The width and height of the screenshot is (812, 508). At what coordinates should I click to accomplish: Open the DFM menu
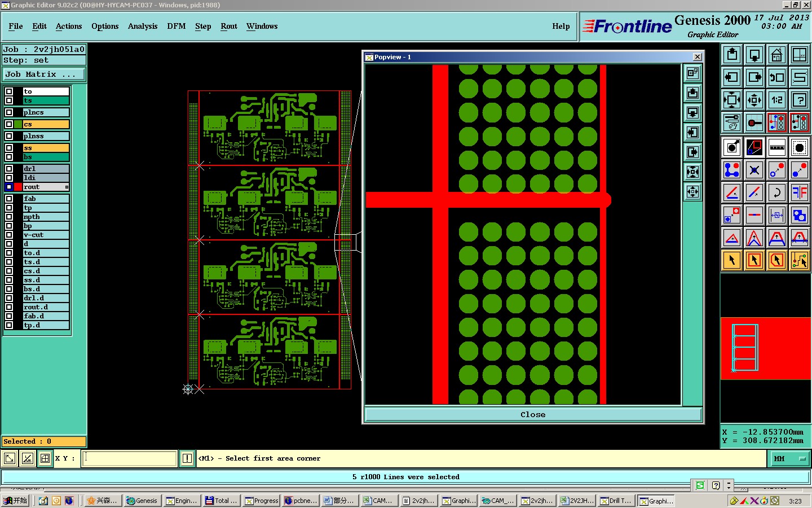[x=176, y=26]
